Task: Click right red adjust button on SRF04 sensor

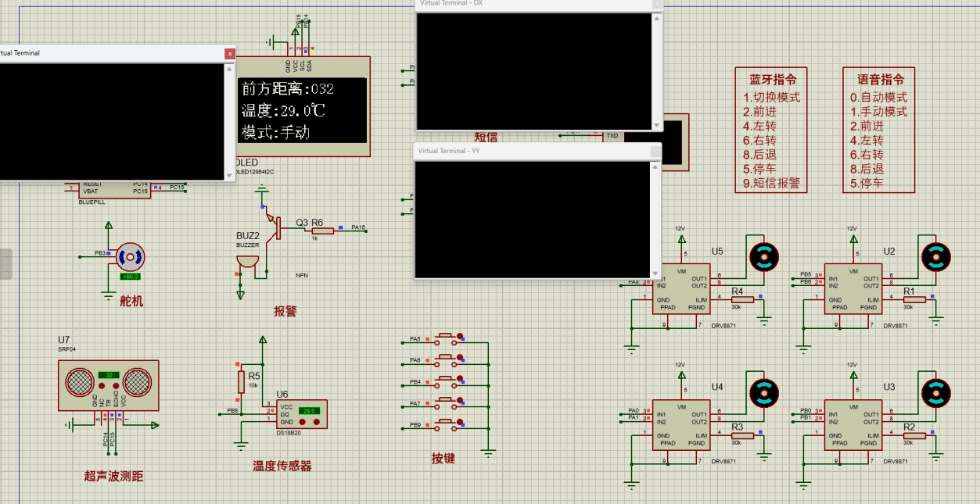Action: (x=115, y=386)
